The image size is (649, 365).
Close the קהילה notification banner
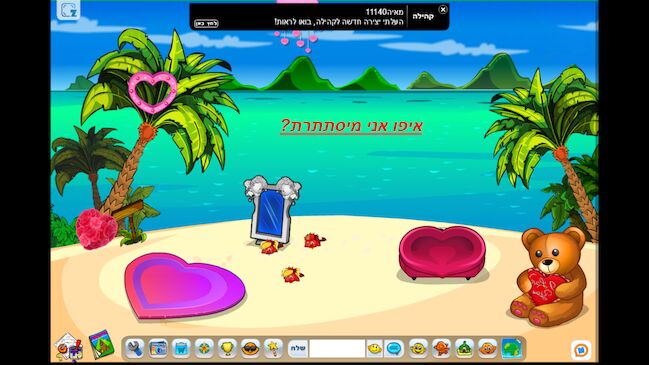click(442, 10)
